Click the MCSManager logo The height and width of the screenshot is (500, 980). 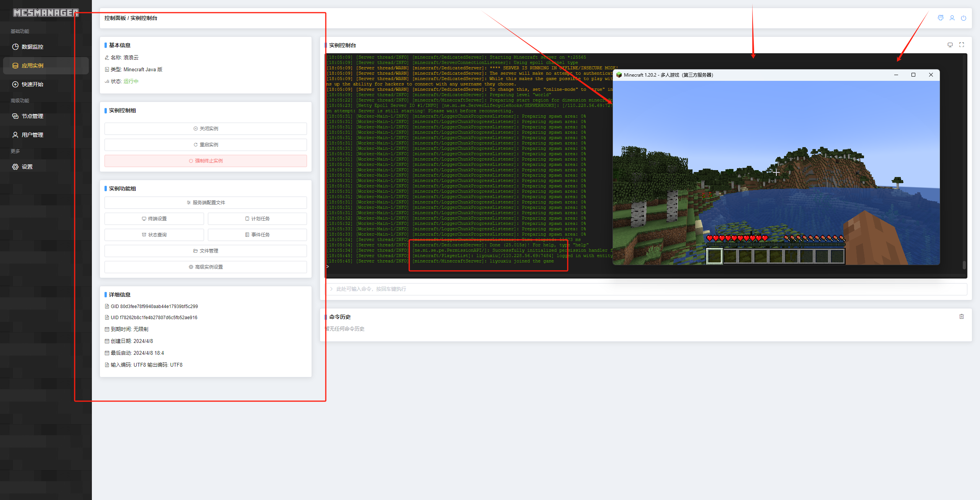click(x=46, y=13)
